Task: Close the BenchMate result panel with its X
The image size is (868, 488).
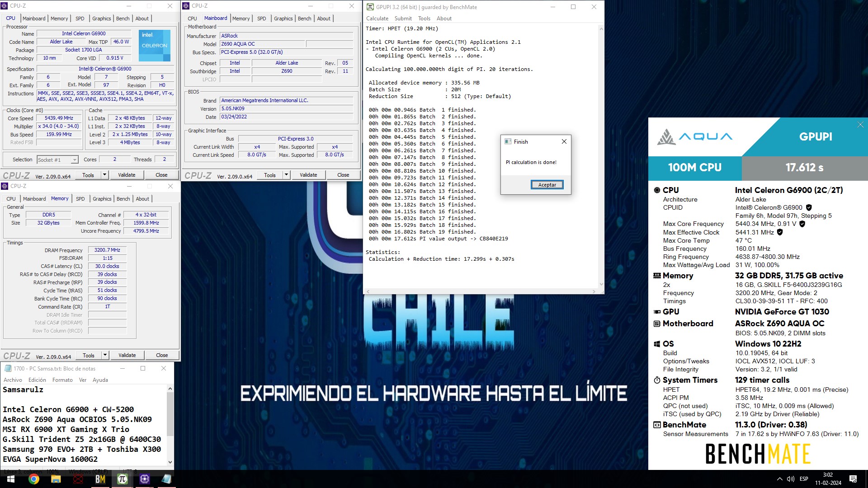Action: [860, 125]
